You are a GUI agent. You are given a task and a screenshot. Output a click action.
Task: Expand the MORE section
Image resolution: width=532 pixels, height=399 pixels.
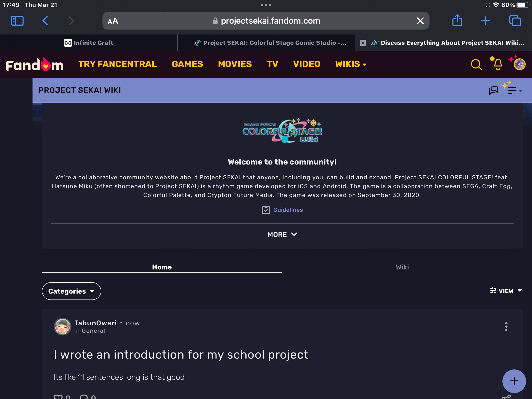pyautogui.click(x=282, y=234)
